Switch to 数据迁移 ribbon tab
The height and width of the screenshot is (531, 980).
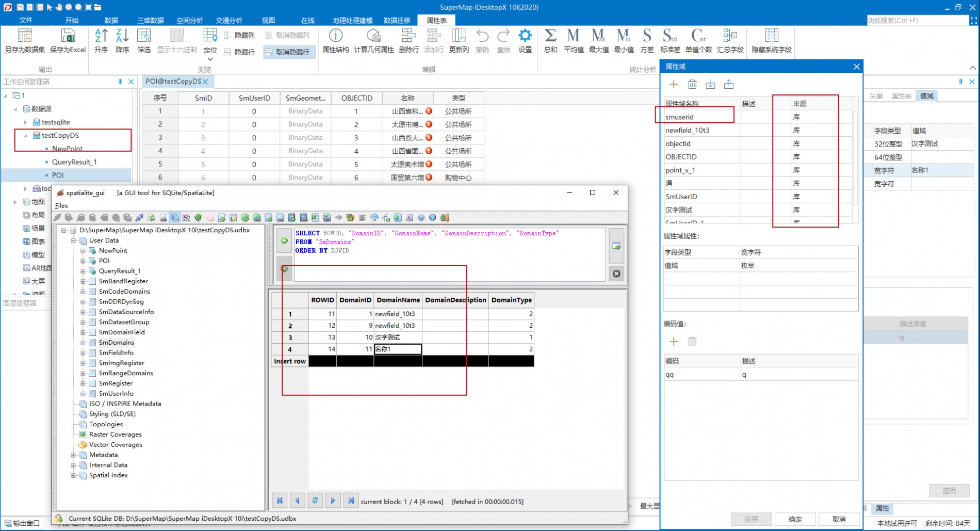[397, 20]
